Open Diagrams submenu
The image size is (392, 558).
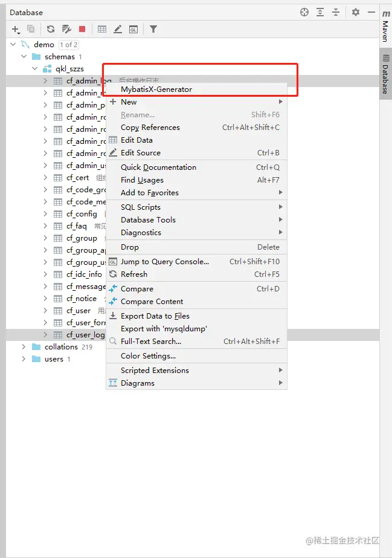click(x=196, y=383)
